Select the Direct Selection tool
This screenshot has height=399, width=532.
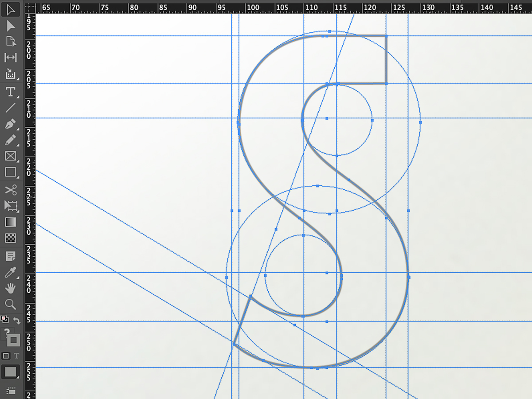(x=11, y=26)
